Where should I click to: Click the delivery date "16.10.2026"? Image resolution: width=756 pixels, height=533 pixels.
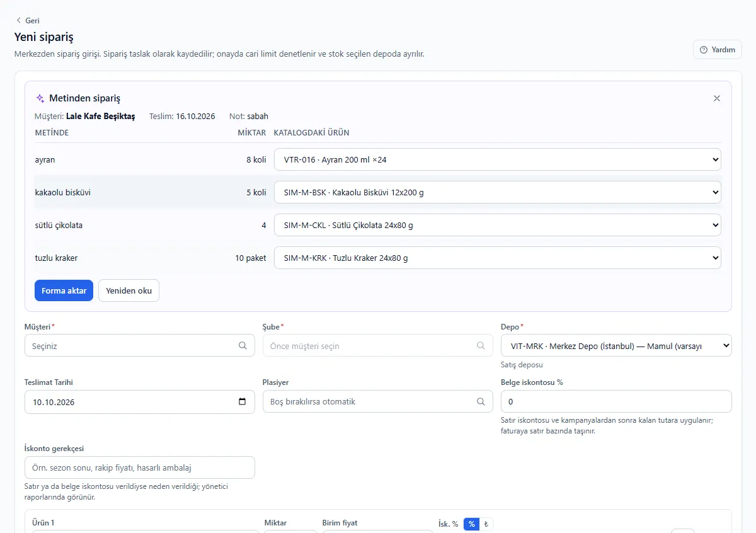pos(195,116)
